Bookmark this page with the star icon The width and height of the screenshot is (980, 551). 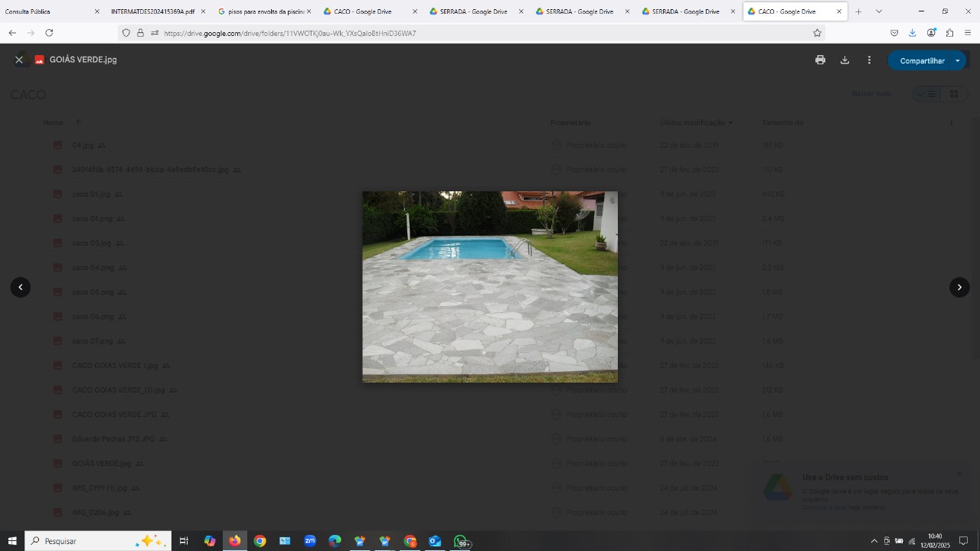[817, 33]
